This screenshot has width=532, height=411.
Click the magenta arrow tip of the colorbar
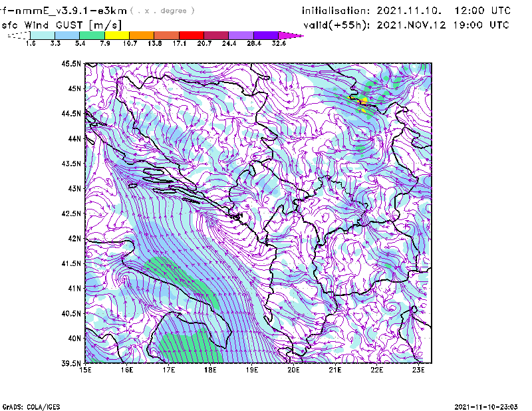291,35
